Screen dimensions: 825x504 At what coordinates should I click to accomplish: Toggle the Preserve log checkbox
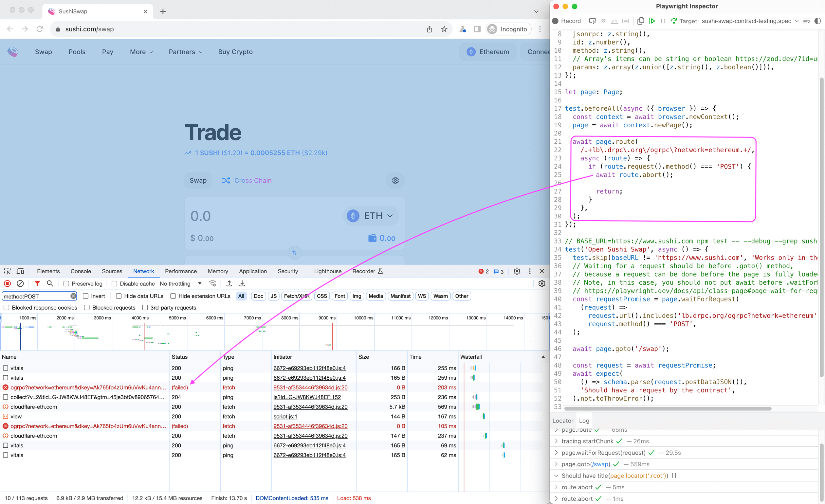point(66,284)
